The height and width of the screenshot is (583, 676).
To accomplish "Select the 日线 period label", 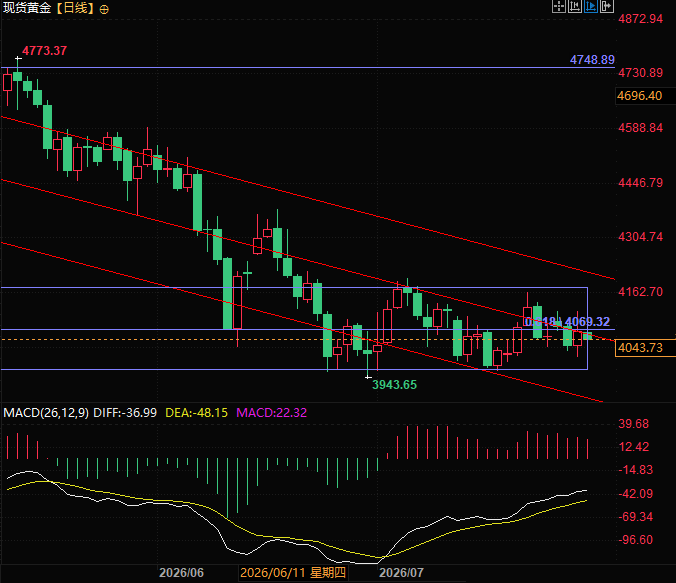I will [75, 8].
